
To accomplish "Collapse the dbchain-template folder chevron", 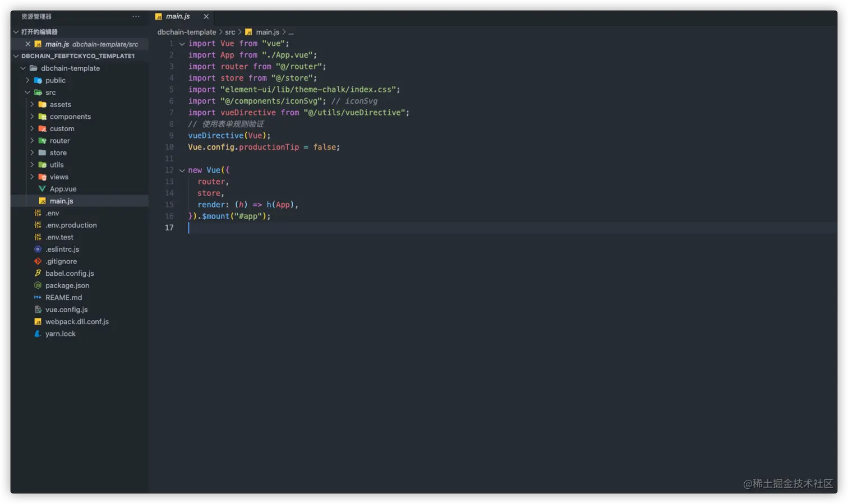I will point(23,68).
